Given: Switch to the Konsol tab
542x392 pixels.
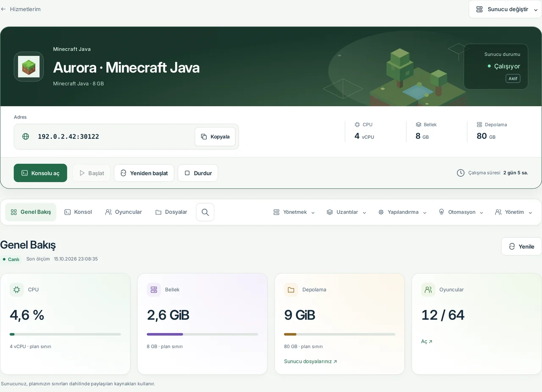Looking at the screenshot, I should click(x=78, y=212).
